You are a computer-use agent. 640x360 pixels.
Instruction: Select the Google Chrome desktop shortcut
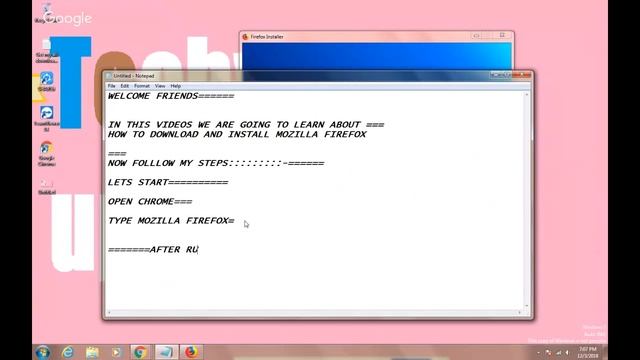[x=47, y=154]
